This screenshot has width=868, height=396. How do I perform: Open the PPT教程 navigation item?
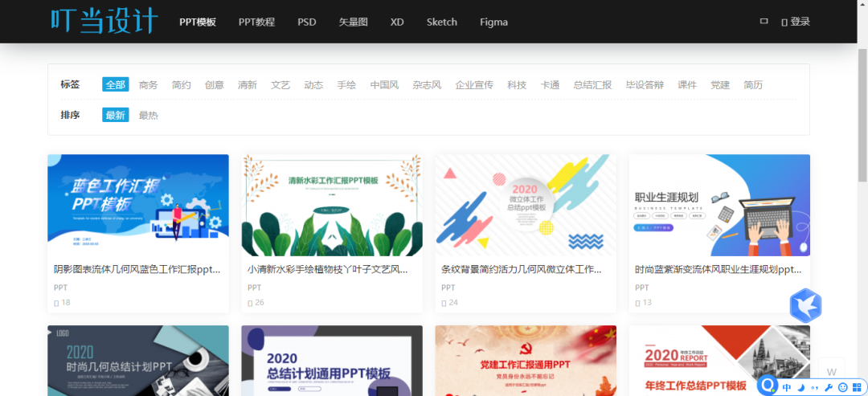pyautogui.click(x=256, y=22)
